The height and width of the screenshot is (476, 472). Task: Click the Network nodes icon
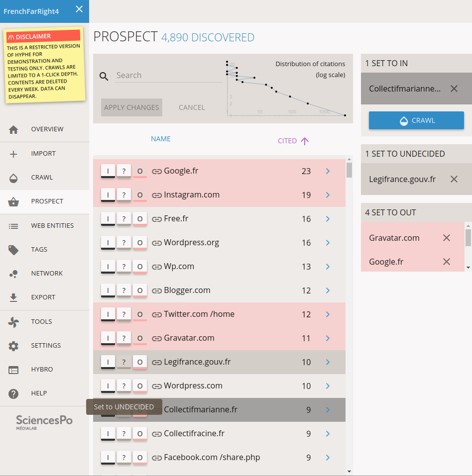13,274
